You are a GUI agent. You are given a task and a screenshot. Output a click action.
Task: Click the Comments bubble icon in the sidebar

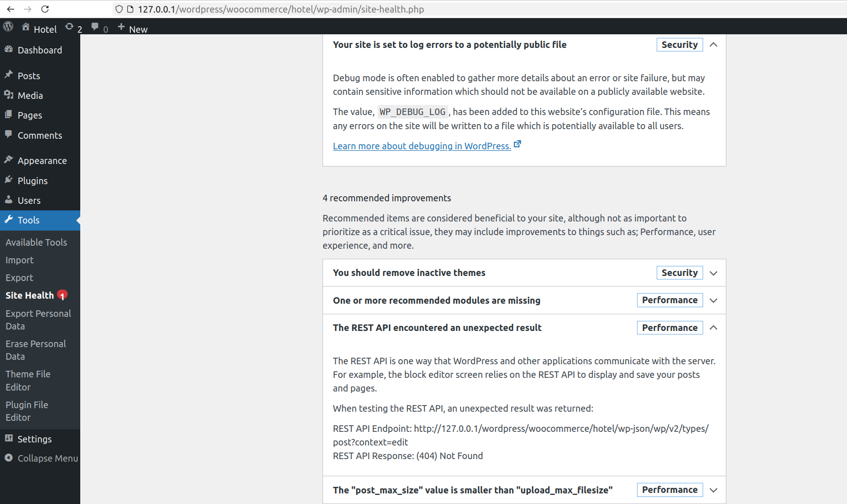9,134
